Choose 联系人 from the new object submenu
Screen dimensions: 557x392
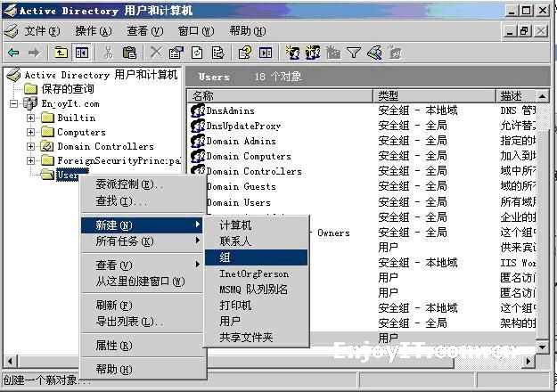(256, 241)
